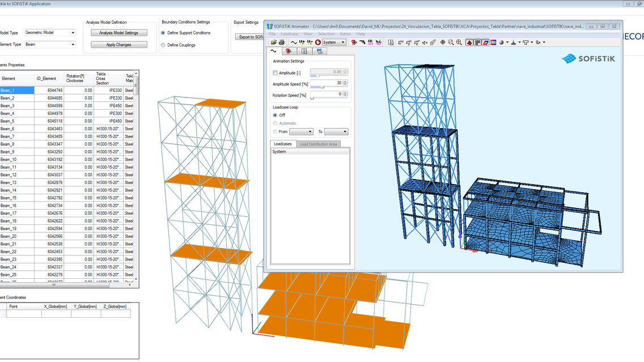
Task: Click the blue wave animation icon in toolbar
Action: [x=294, y=42]
